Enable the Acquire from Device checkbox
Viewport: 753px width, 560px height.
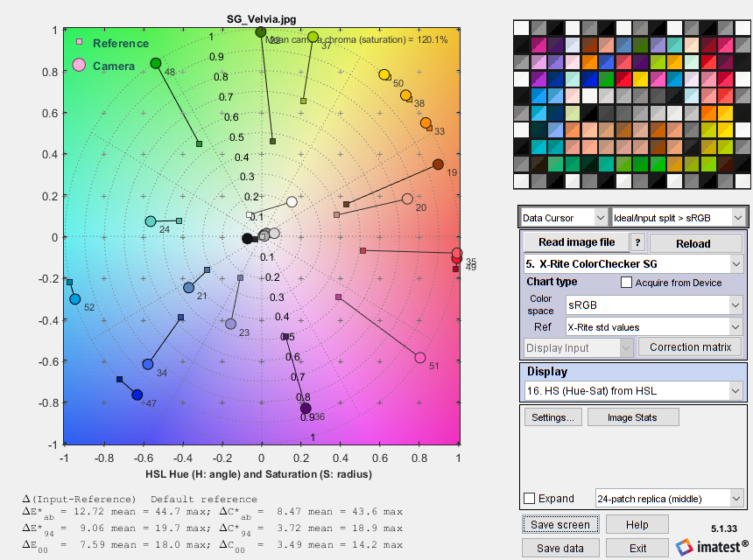click(x=626, y=283)
